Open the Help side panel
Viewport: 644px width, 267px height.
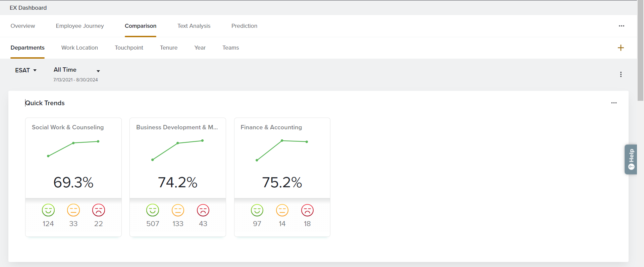(631, 159)
